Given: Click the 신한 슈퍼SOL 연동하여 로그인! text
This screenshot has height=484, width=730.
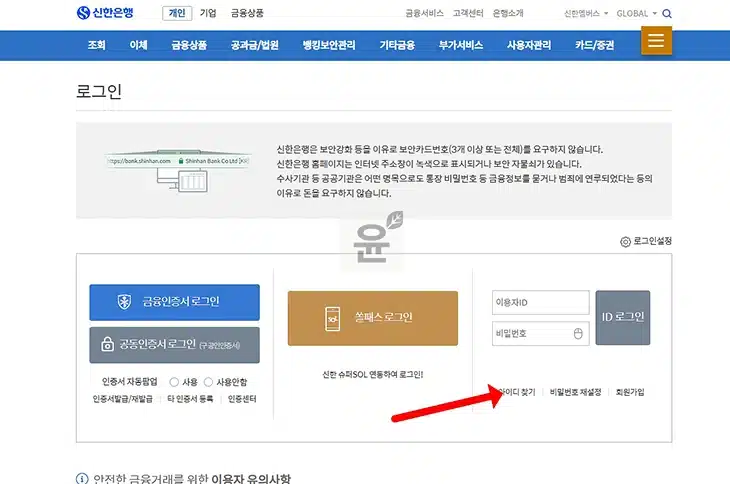Looking at the screenshot, I should 373,375.
